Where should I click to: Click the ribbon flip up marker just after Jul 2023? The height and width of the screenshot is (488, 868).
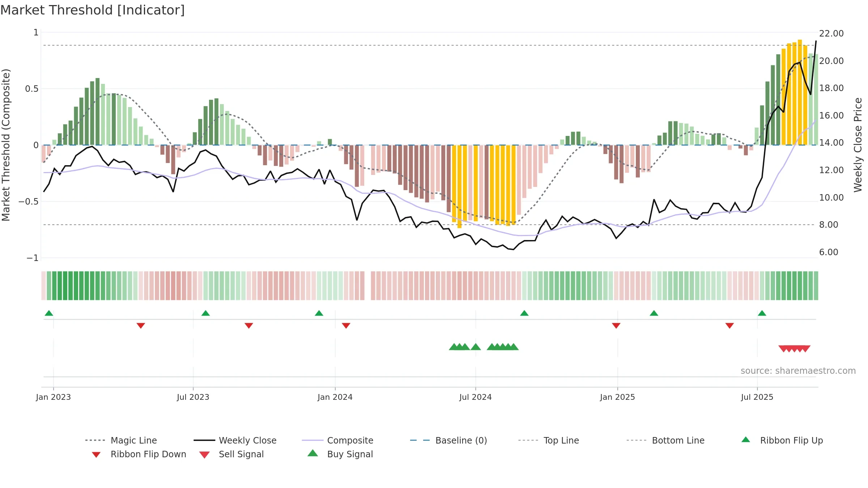point(205,313)
